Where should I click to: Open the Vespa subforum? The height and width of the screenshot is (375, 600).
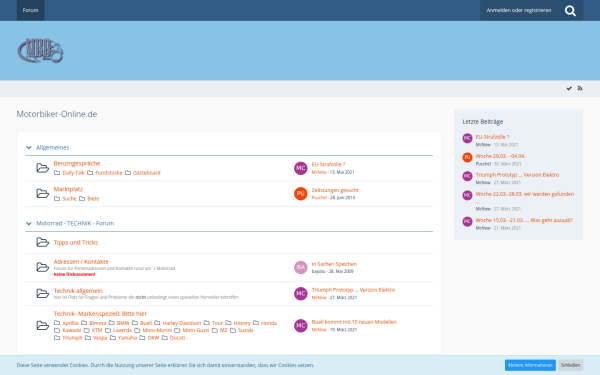[100, 338]
